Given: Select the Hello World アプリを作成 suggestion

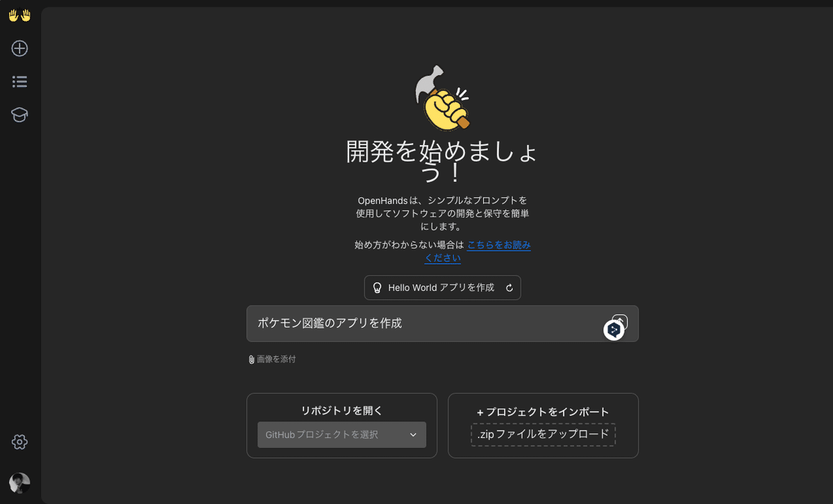Looking at the screenshot, I should 442,287.
